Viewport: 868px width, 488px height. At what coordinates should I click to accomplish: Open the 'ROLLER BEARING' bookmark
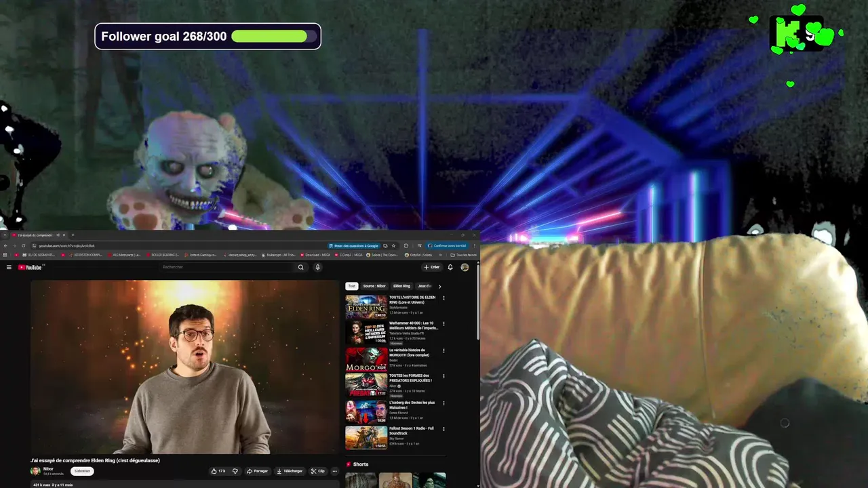(x=163, y=255)
